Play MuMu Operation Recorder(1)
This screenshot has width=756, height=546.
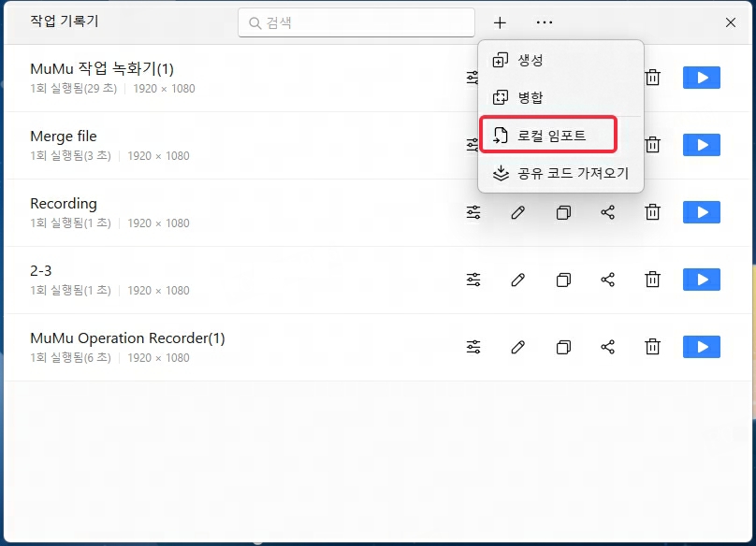[702, 347]
